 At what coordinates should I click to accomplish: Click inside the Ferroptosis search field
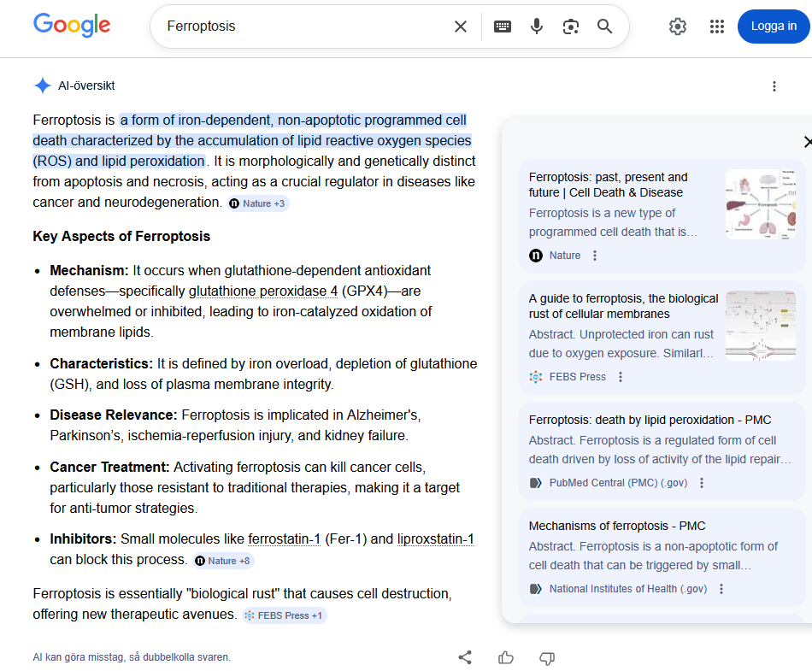[x=305, y=26]
